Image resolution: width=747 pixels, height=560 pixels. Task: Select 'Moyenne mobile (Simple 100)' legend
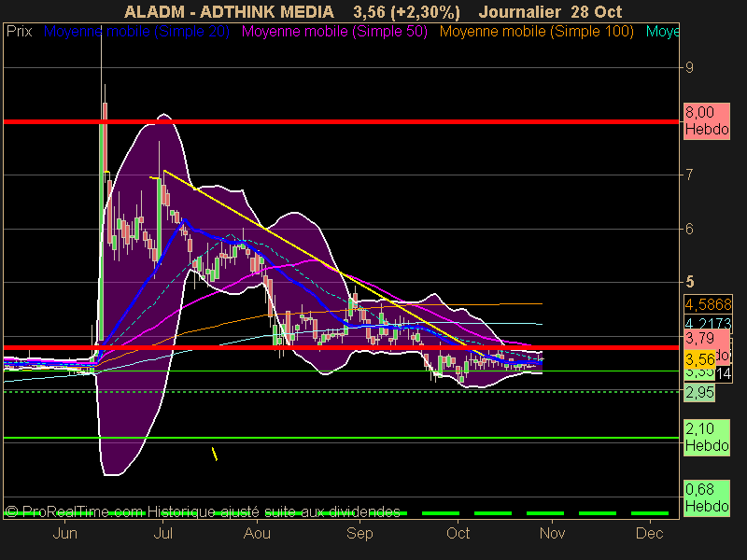(x=536, y=32)
